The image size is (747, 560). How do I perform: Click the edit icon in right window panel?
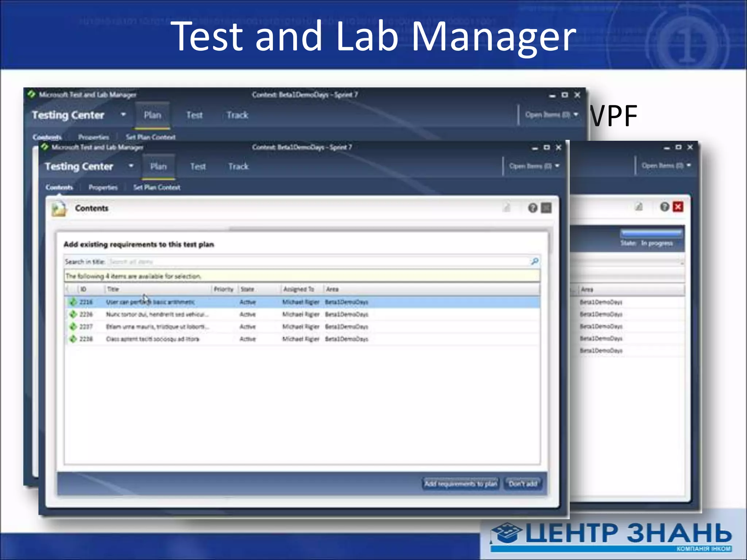pyautogui.click(x=639, y=207)
